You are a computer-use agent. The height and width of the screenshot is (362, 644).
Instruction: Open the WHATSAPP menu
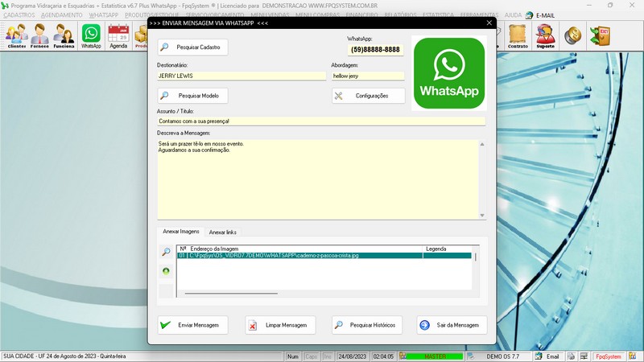pos(104,14)
